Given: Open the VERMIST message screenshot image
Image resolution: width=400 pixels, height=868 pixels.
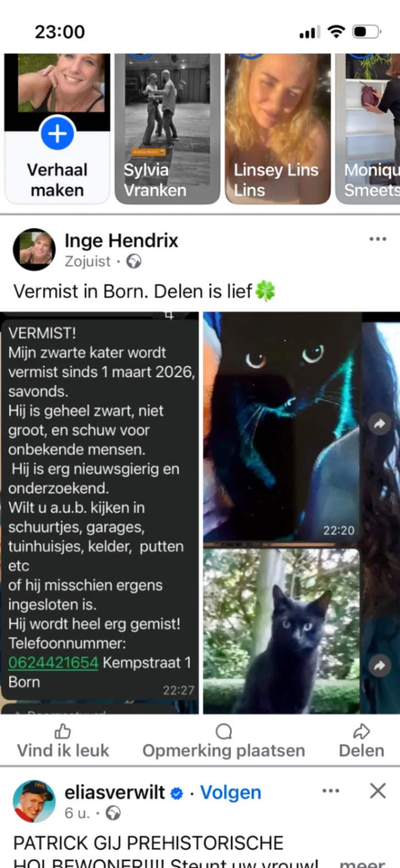Looking at the screenshot, I should click(99, 513).
